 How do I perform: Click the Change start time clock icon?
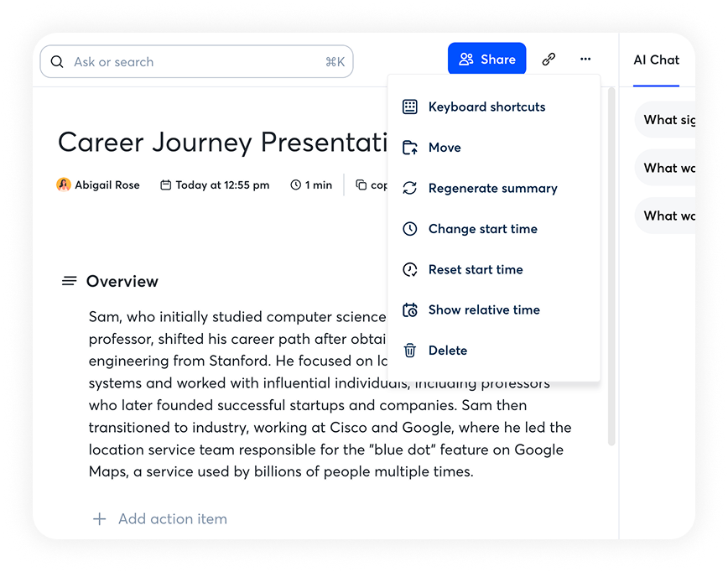click(x=410, y=229)
